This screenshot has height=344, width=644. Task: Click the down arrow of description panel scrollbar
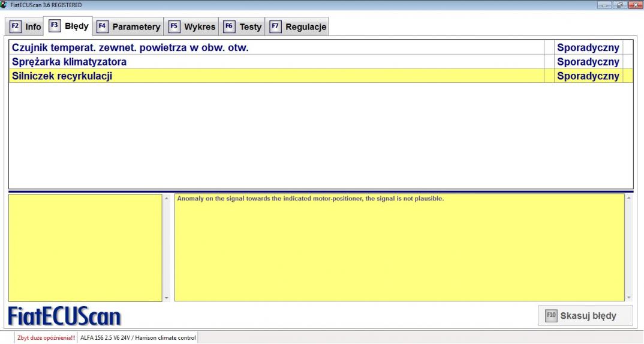[629, 298]
